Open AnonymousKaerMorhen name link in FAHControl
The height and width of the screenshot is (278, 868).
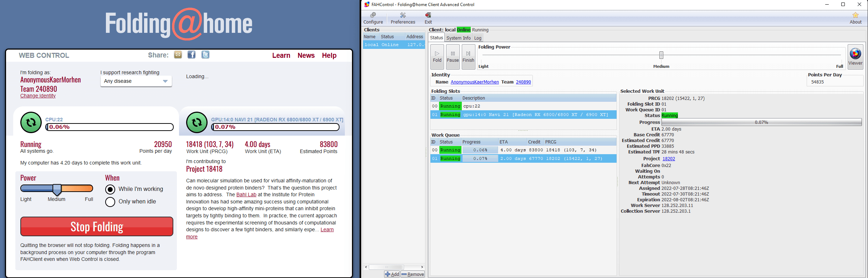tap(475, 82)
